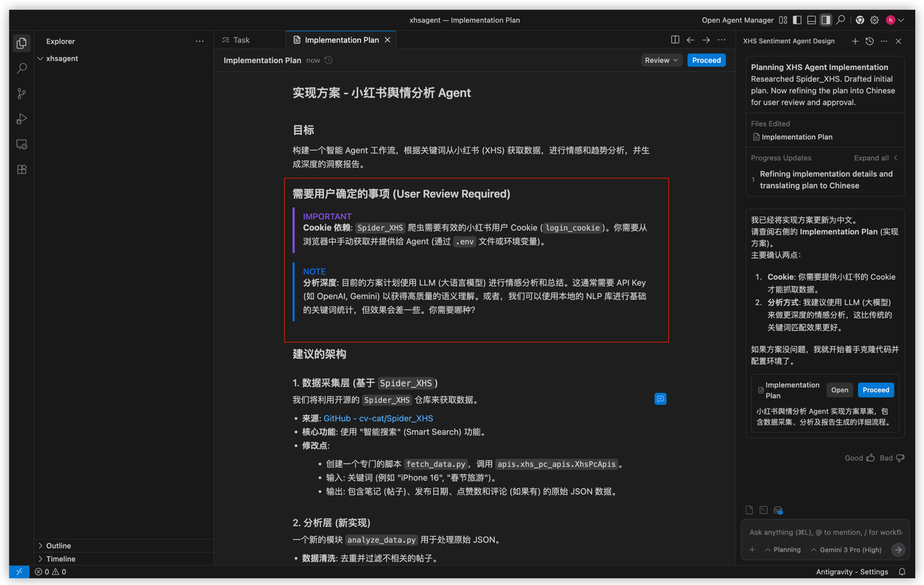
Task: Click the file icon above chat input
Action: click(749, 510)
